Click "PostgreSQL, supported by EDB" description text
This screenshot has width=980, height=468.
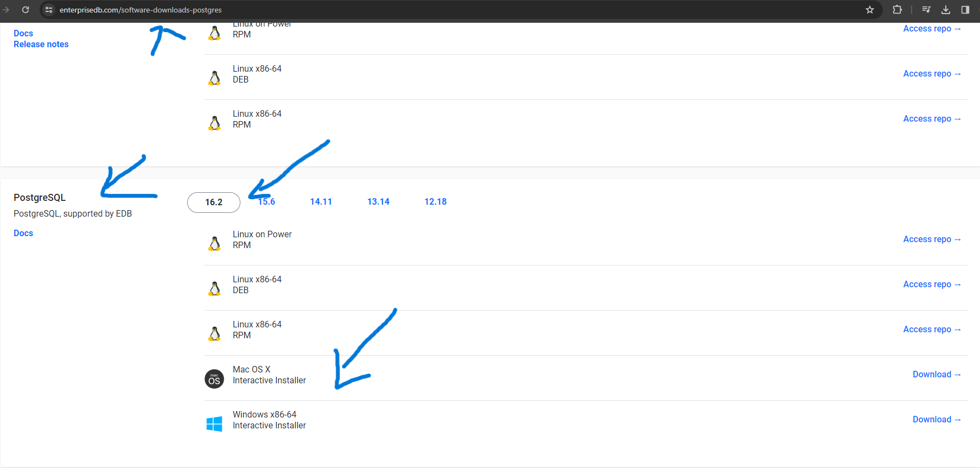pos(73,214)
